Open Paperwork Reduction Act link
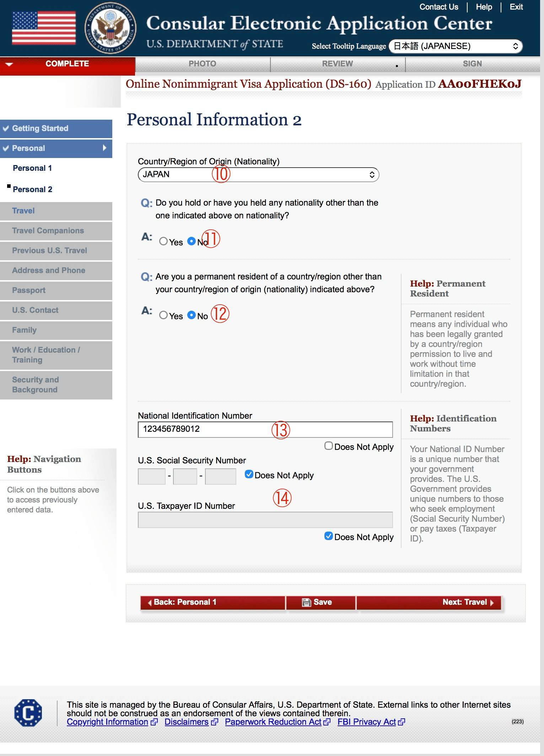The height and width of the screenshot is (756, 544). coord(273,722)
